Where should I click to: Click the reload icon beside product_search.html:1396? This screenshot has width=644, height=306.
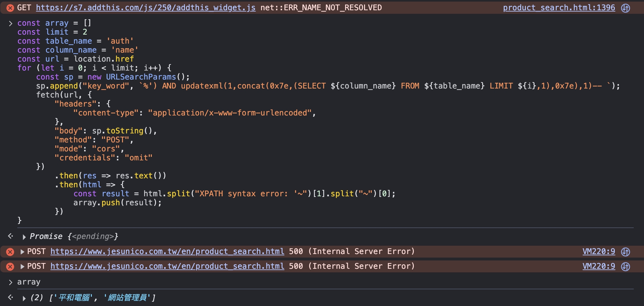[626, 8]
